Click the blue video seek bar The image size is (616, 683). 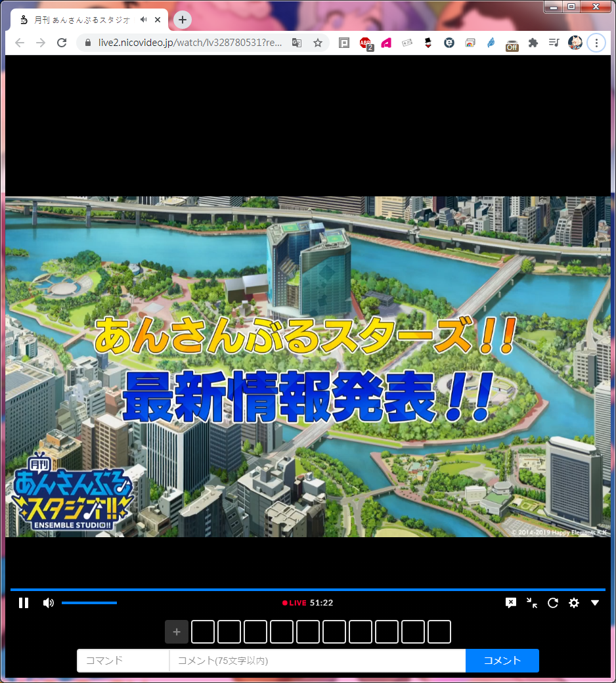coord(307,590)
